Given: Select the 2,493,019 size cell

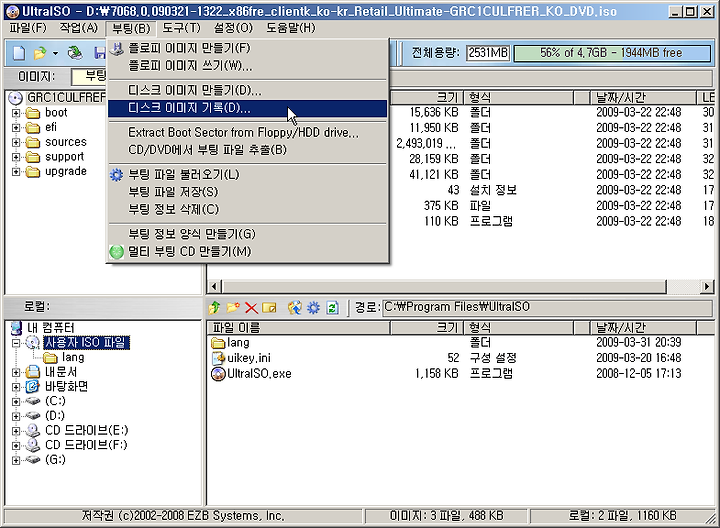Looking at the screenshot, I should coord(427,144).
